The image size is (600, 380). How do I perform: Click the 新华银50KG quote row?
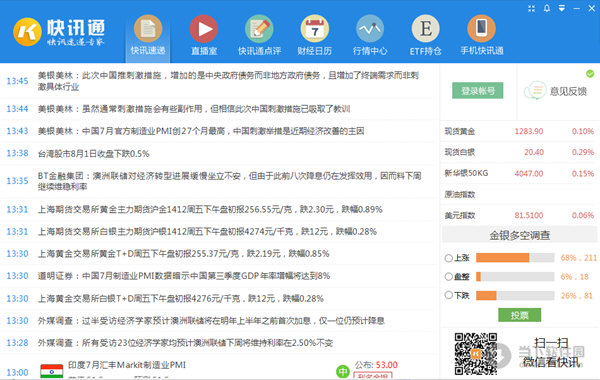[519, 173]
